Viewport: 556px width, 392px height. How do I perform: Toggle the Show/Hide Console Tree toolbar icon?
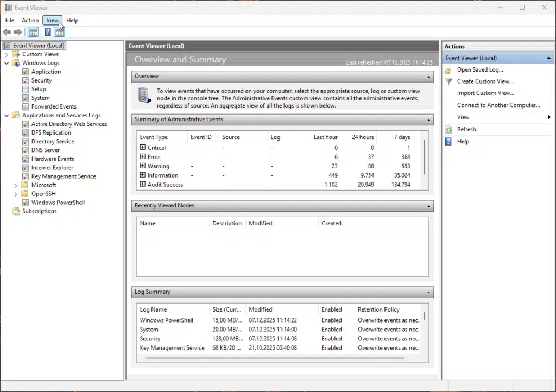point(33,32)
